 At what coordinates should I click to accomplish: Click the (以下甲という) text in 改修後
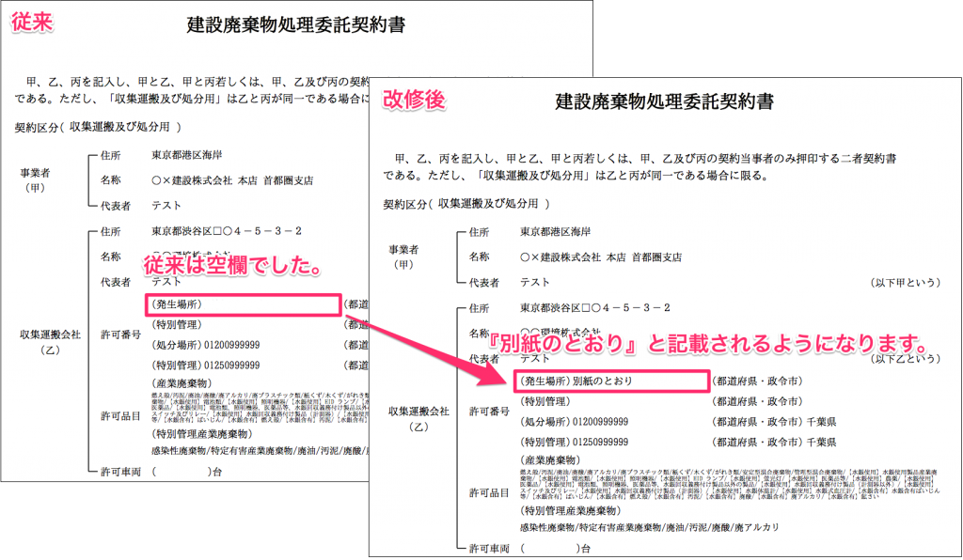pyautogui.click(x=905, y=282)
